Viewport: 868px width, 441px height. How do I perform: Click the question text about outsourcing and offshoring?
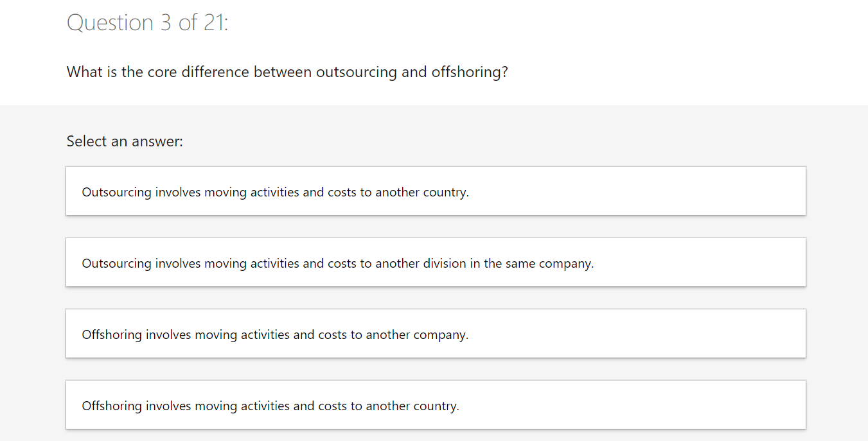click(287, 72)
